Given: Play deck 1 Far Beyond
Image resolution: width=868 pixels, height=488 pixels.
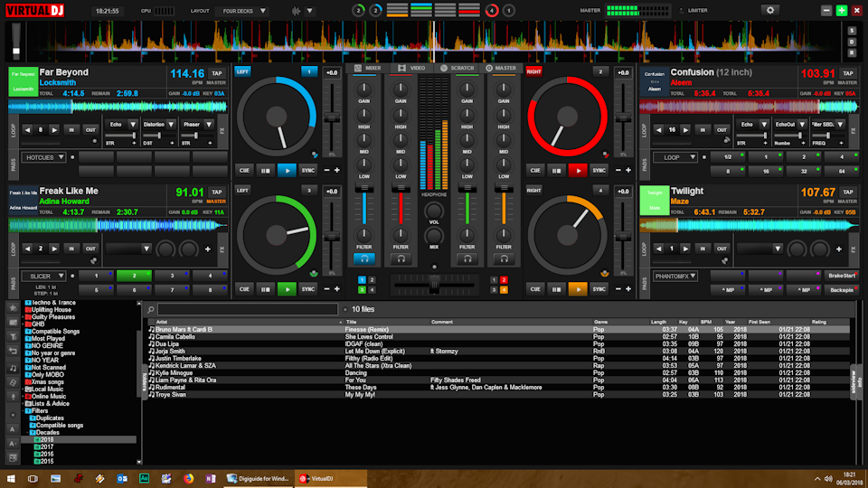Looking at the screenshot, I should 287,171.
